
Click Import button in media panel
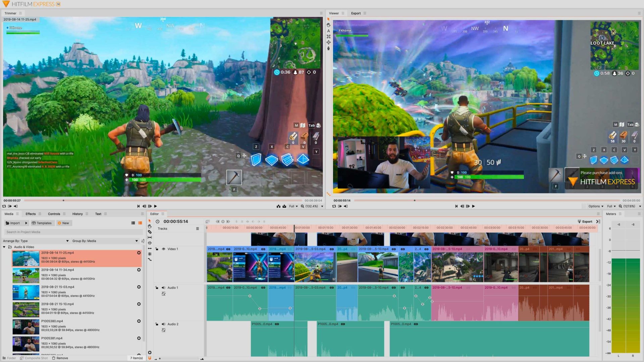12,223
